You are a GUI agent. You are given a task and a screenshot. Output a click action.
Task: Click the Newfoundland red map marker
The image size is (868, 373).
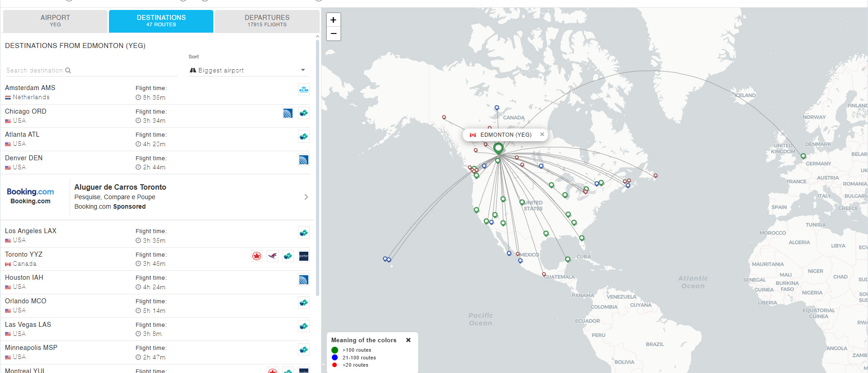tap(655, 176)
